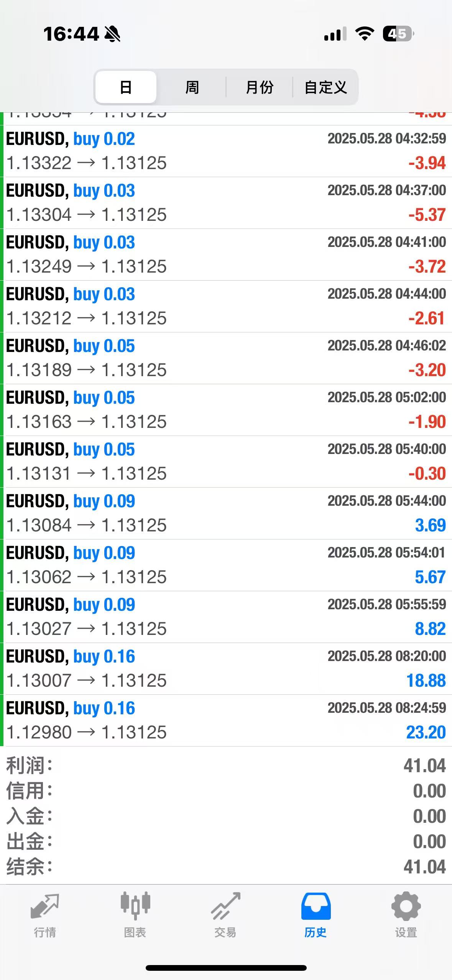This screenshot has width=452, height=980.
Task: Select the trade dated 05:02:00
Action: 226,410
